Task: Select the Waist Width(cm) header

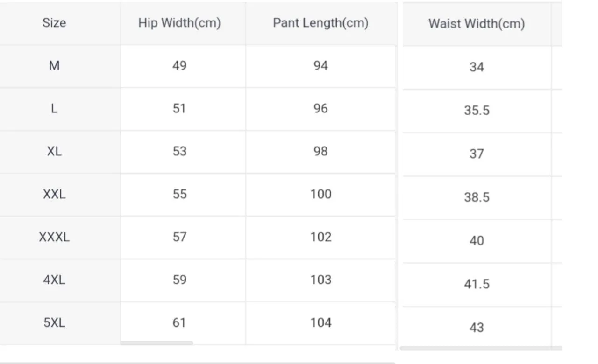Action: (x=477, y=24)
